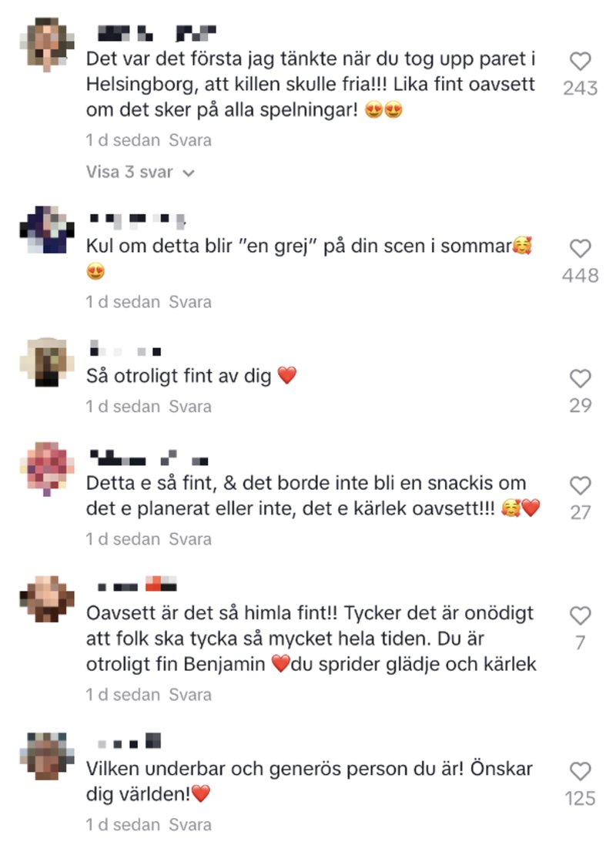Screen dimensions: 616x845
Task: Select Svara under the "en grej" comment
Action: [x=189, y=302]
